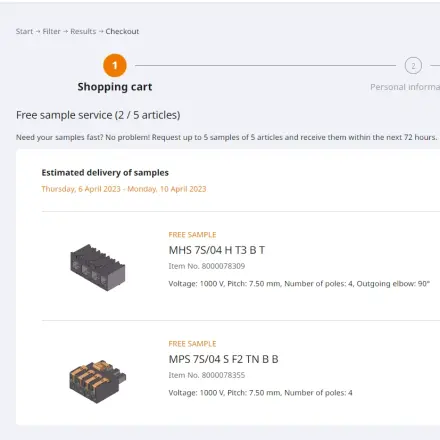
Task: Click the Start breadcrumb link
Action: (24, 31)
